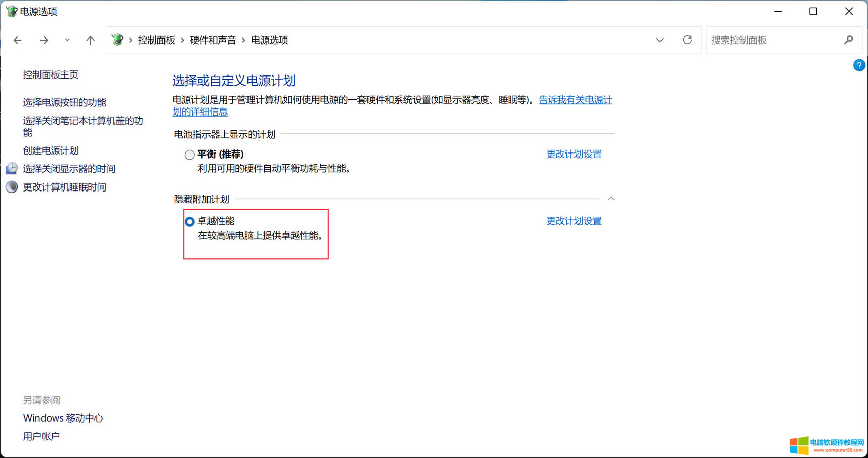Viewport: 868px width, 458px height.
Task: Click the magnifier search icon
Action: pyautogui.click(x=849, y=40)
